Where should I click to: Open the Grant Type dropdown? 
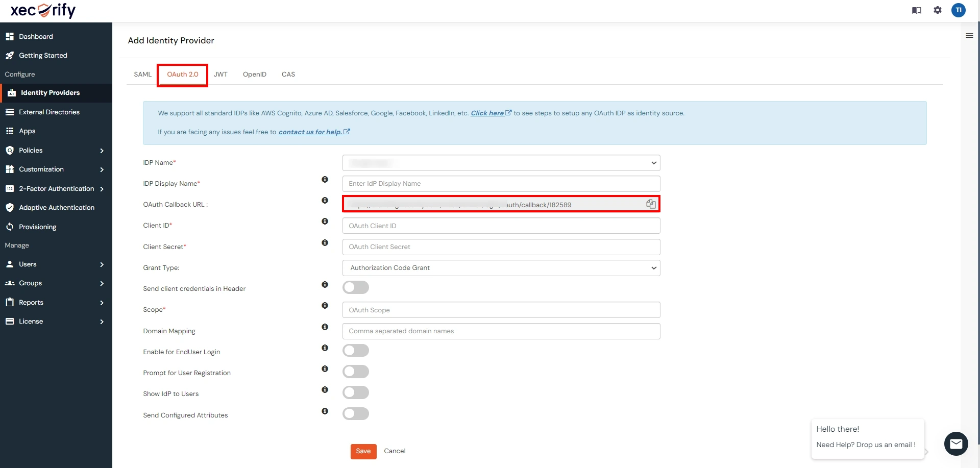click(501, 268)
